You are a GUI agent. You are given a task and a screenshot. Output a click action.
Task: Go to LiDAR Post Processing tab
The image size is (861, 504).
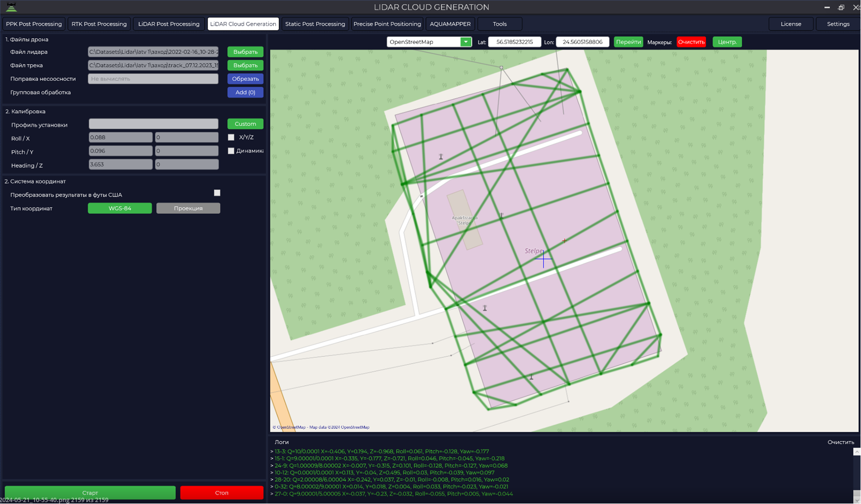tap(169, 24)
